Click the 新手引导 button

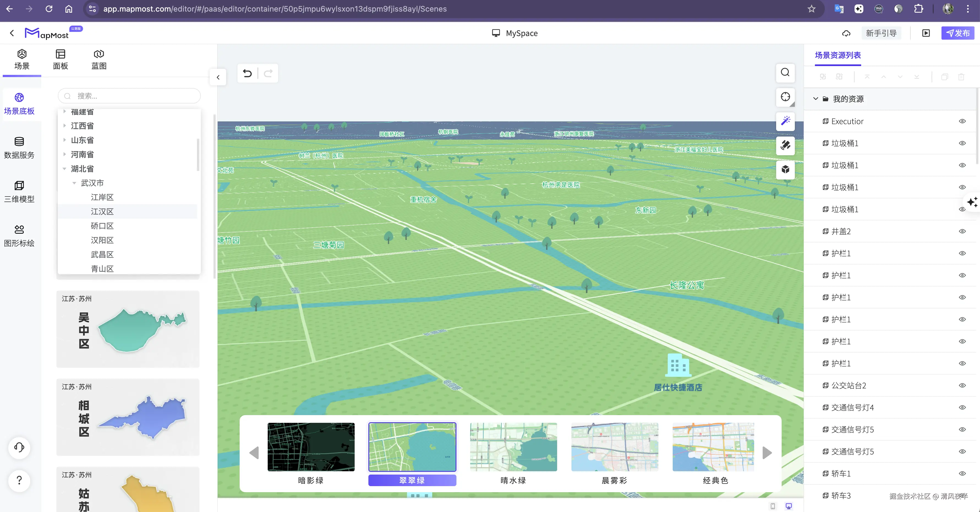881,33
